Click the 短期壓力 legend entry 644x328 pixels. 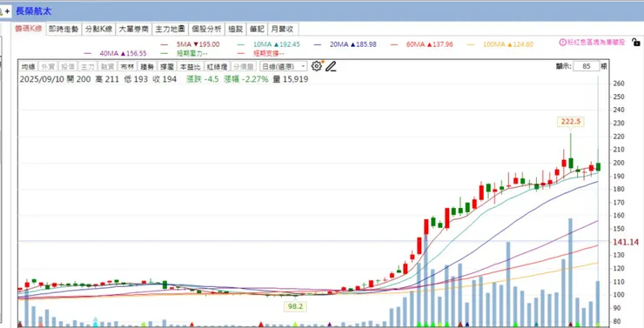point(184,53)
